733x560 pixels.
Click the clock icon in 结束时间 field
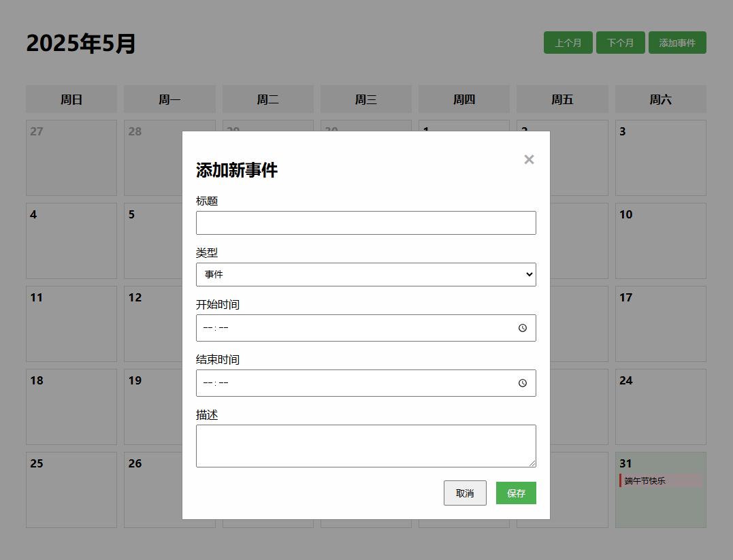523,383
